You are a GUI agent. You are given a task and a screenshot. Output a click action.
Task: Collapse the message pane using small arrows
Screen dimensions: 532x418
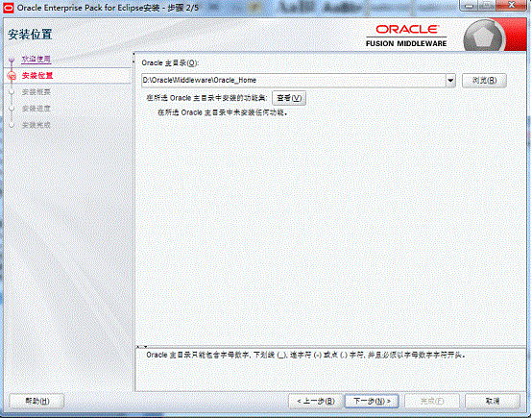point(142,347)
